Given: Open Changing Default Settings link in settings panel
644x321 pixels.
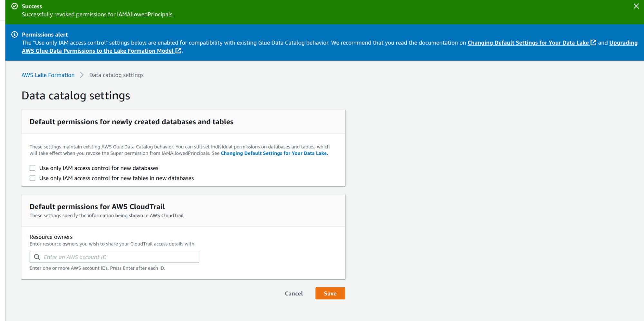Looking at the screenshot, I should [274, 153].
